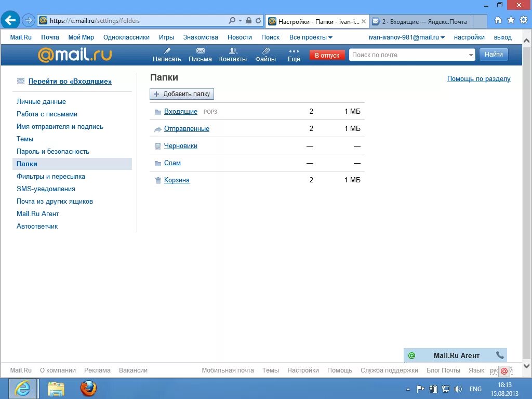Open Контакты in the mail toolbar
The height and width of the screenshot is (399, 532).
point(233,55)
